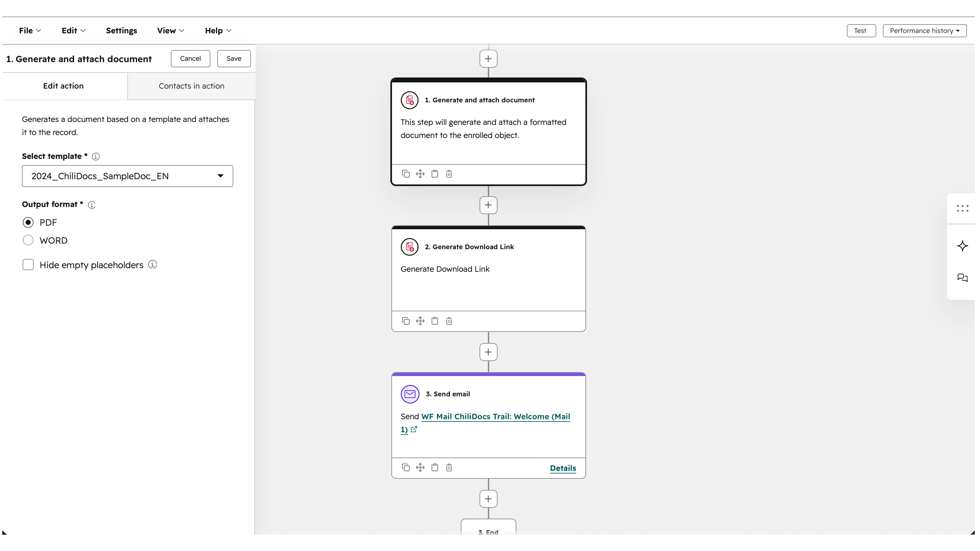Add action after Send email step
Image resolution: width=980 pixels, height=551 pixels.
[488, 499]
